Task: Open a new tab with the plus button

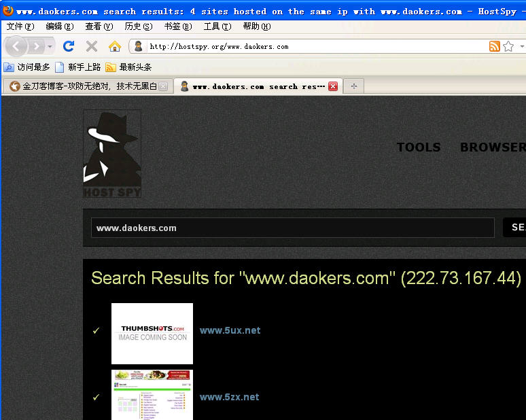Action: point(354,86)
